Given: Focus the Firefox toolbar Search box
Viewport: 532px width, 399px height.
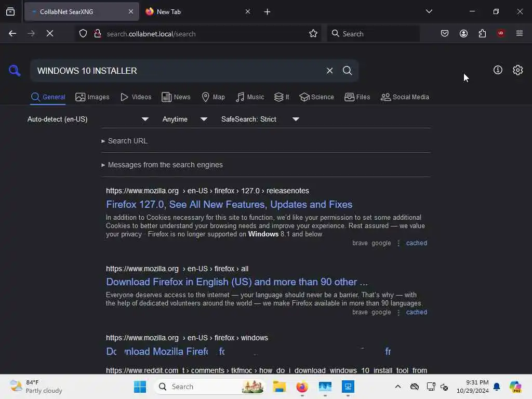Looking at the screenshot, I should point(373,34).
